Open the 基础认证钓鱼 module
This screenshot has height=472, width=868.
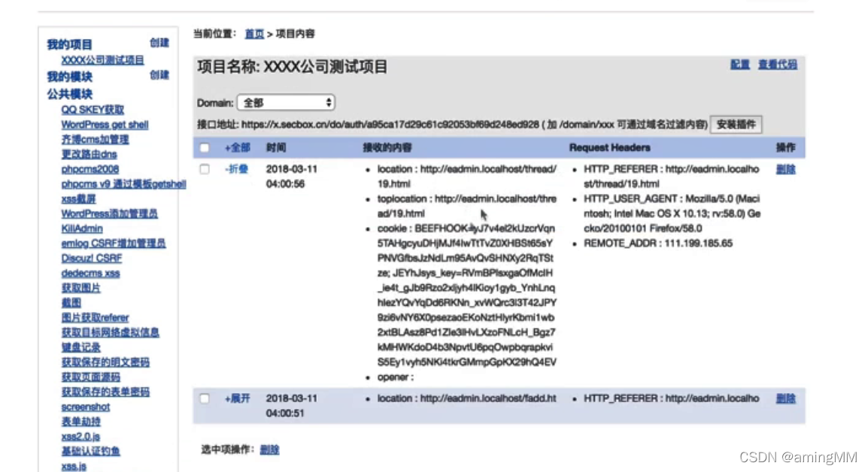[x=90, y=452]
